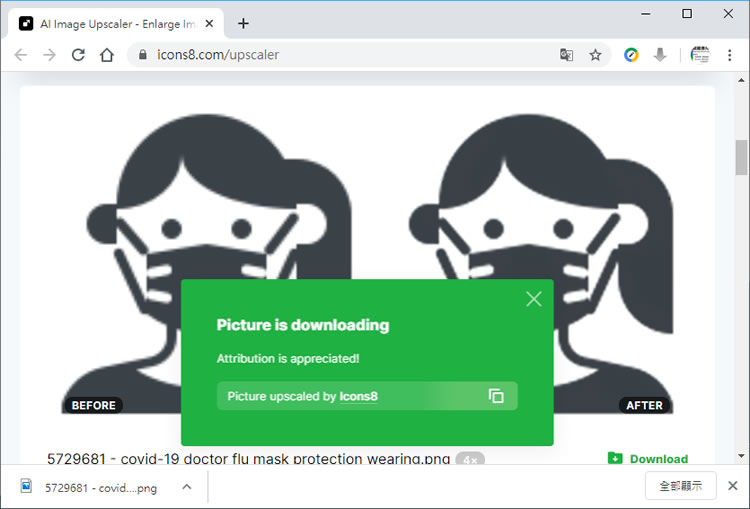750x509 pixels.
Task: Close the green Picture is downloading popup
Action: 534,299
